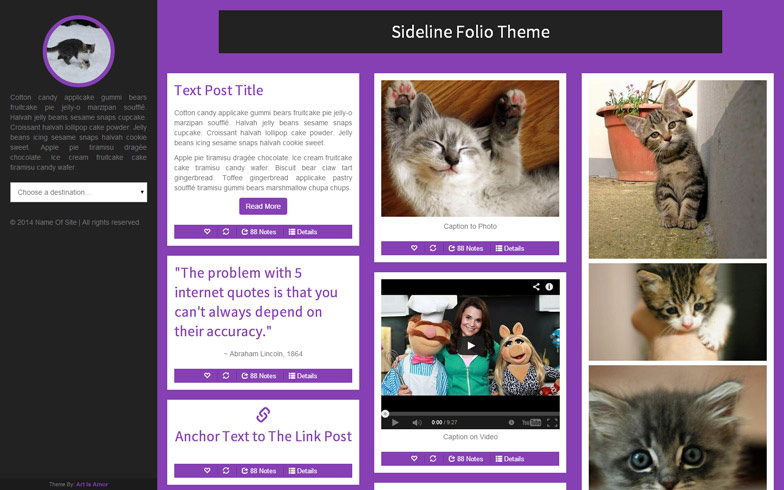Reblog the Abraham Lincoln quote post
784x490 pixels.
(226, 376)
